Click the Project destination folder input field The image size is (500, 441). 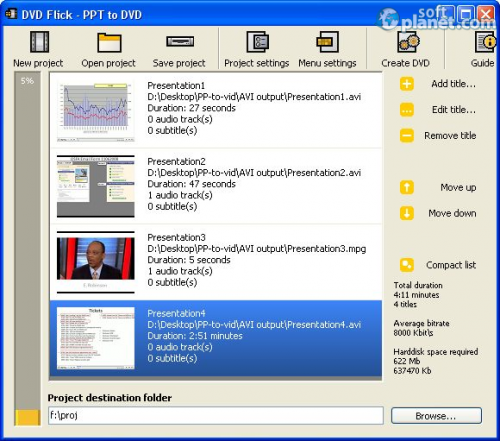216,415
